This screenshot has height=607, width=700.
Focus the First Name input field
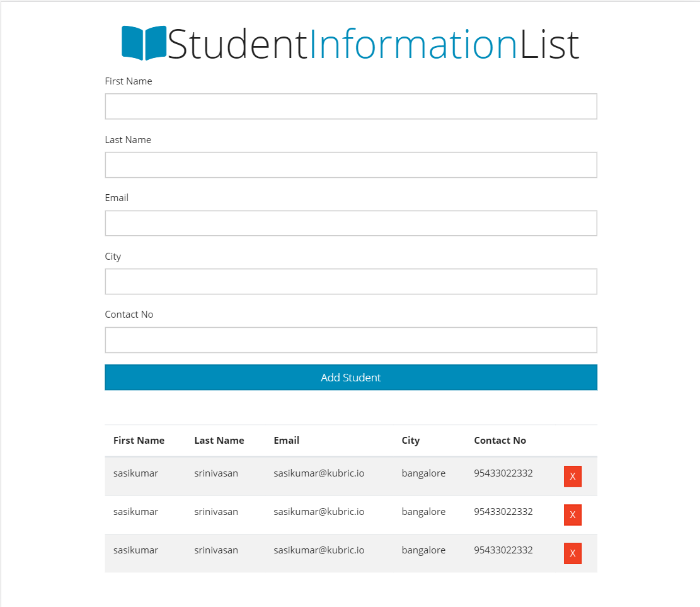(x=351, y=107)
